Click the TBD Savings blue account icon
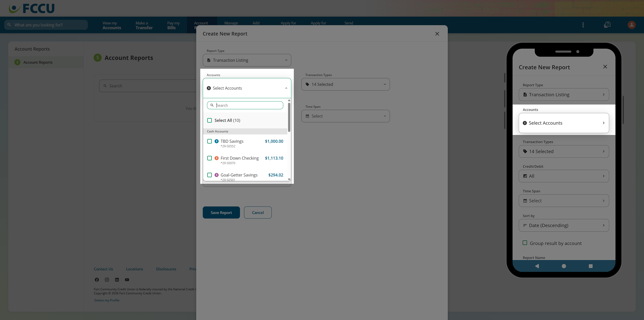Screen dimensions: 644x320 coord(217,141)
